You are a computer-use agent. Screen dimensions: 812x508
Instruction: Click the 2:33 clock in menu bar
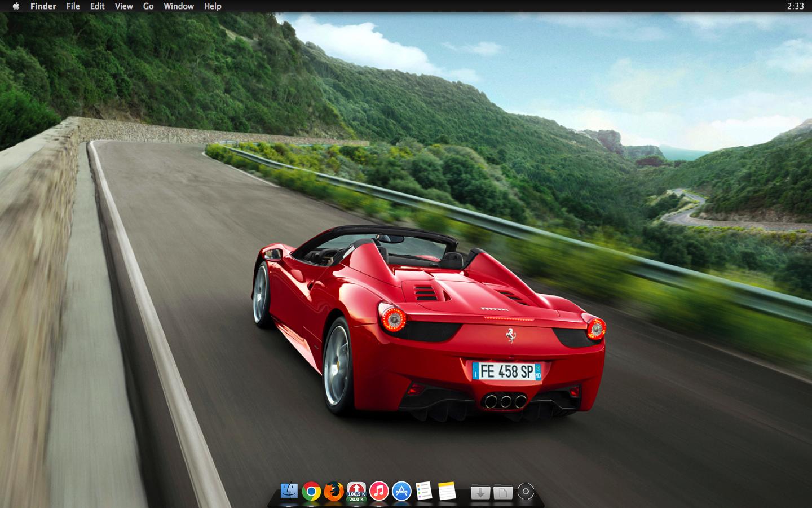pyautogui.click(x=795, y=6)
